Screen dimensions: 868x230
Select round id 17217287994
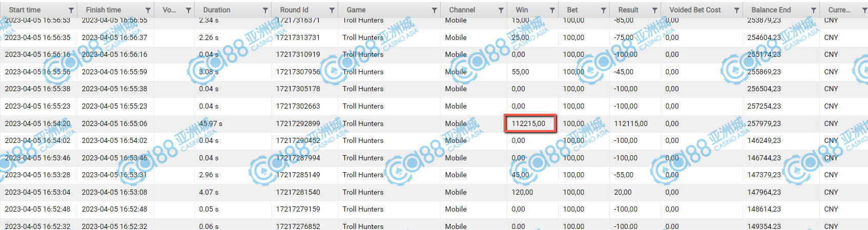pos(298,158)
